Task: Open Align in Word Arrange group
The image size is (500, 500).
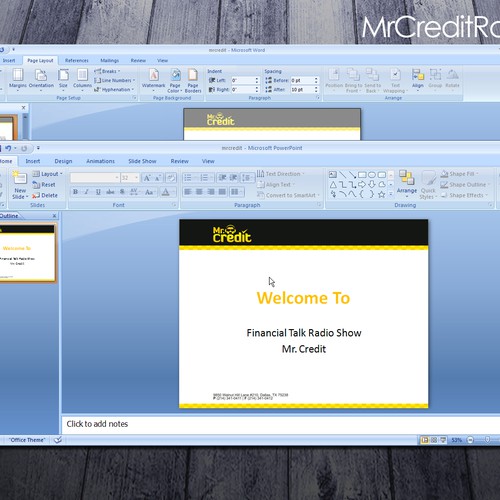Action: tap(418, 79)
